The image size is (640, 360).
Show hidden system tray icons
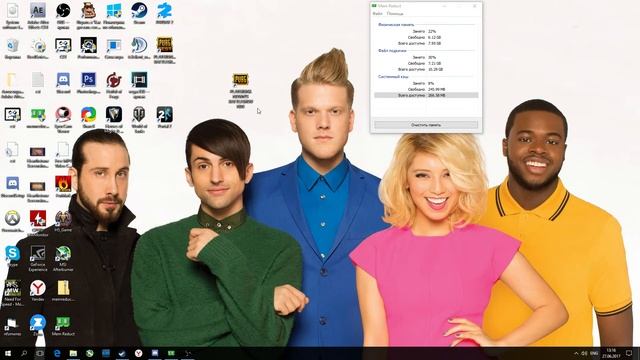(x=576, y=353)
